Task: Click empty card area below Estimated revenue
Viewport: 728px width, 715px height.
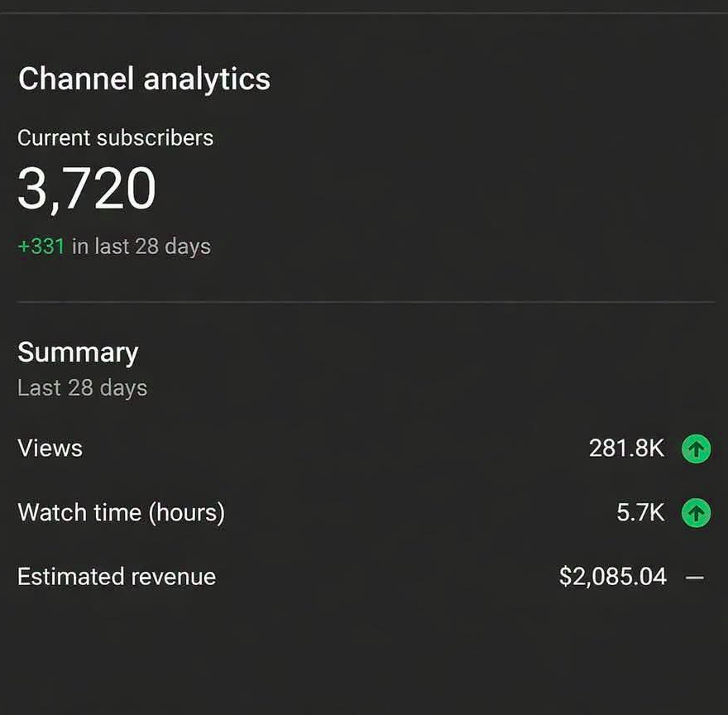Action: 364,655
